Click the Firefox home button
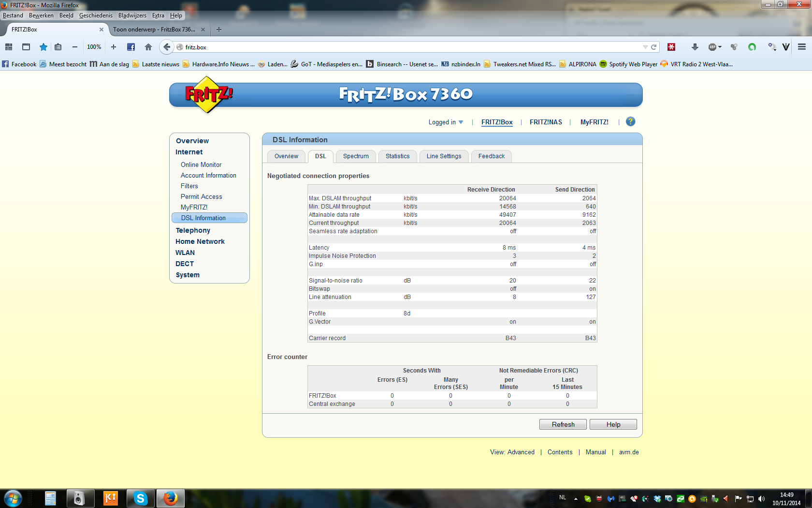Screen dimensions: 812x508 point(148,47)
